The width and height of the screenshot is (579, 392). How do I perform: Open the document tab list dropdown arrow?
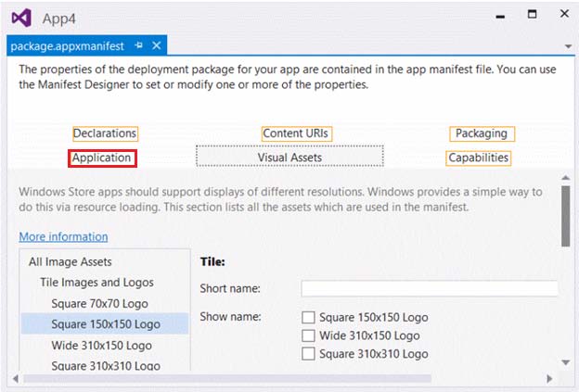(568, 46)
